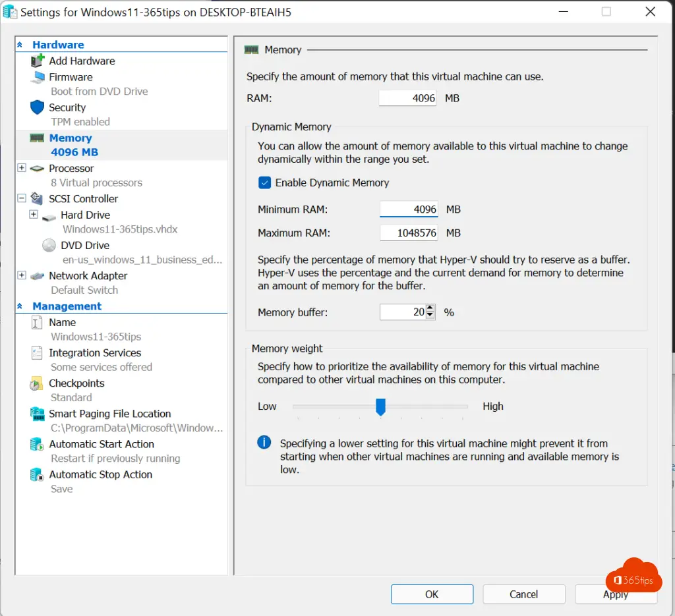Click the blue info icon in Memory weight
Viewport: 675px width, 616px height.
(x=264, y=442)
